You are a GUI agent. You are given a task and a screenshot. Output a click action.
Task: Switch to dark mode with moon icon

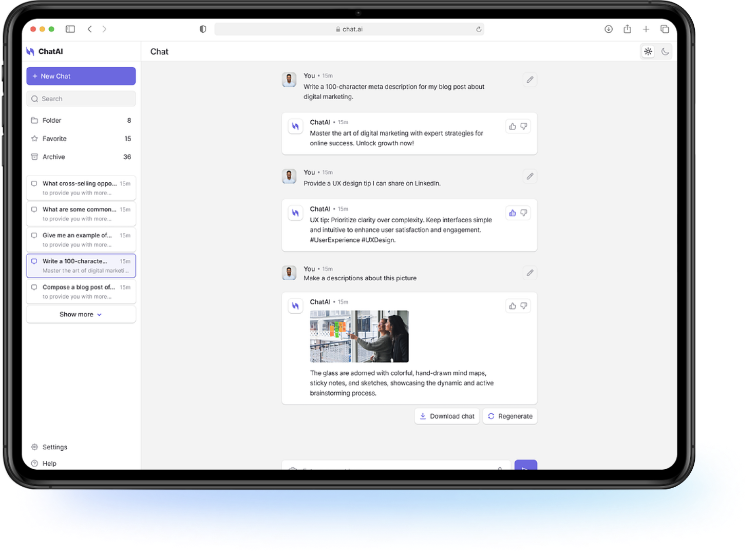(x=665, y=51)
